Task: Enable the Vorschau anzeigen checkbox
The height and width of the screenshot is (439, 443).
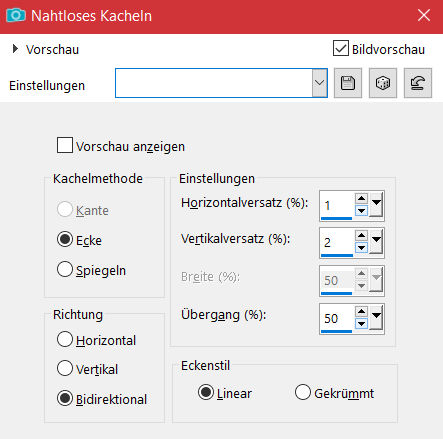Action: [x=65, y=145]
